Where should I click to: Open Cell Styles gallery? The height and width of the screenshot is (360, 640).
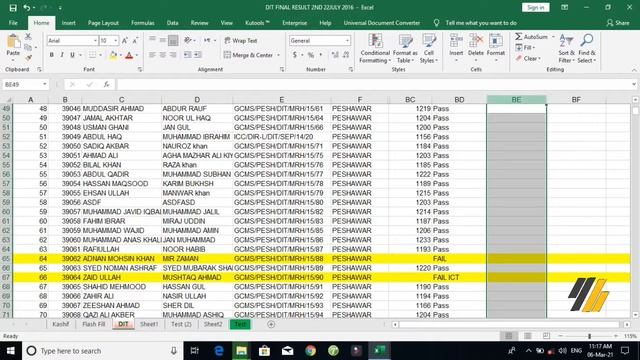429,48
